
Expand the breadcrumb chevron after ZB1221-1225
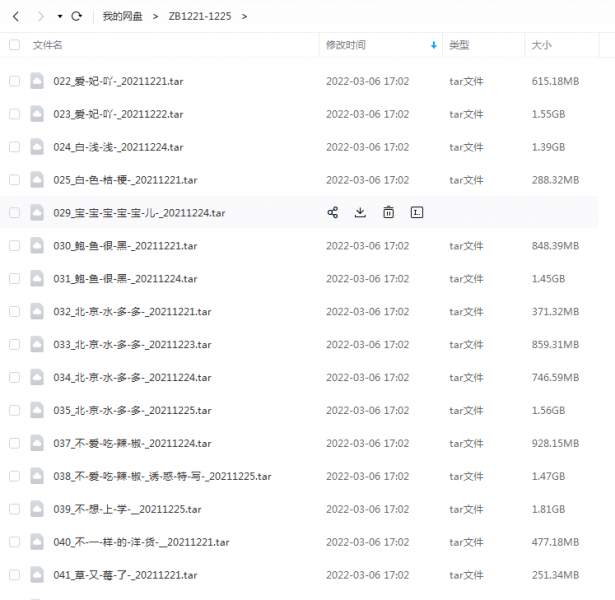[245, 17]
